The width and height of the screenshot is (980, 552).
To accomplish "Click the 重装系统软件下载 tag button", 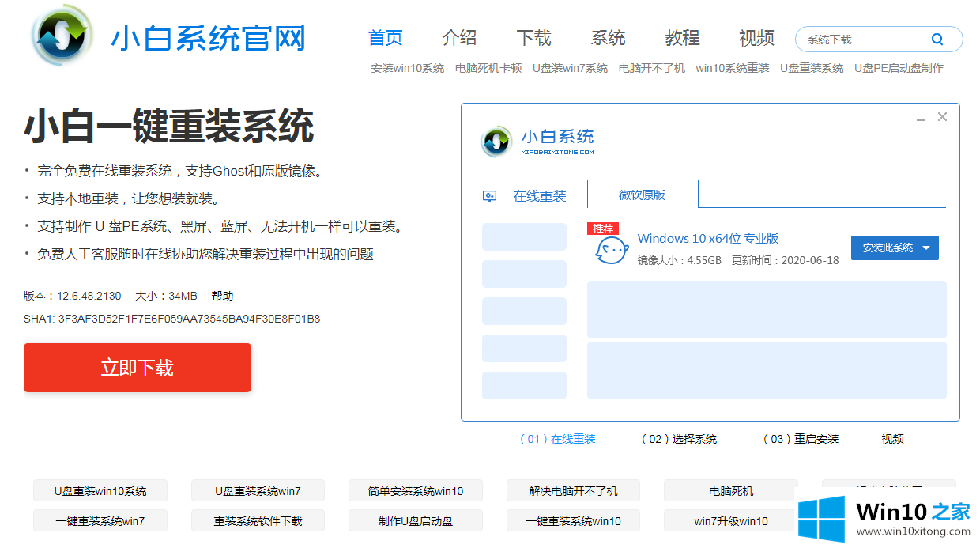I will coord(258,520).
